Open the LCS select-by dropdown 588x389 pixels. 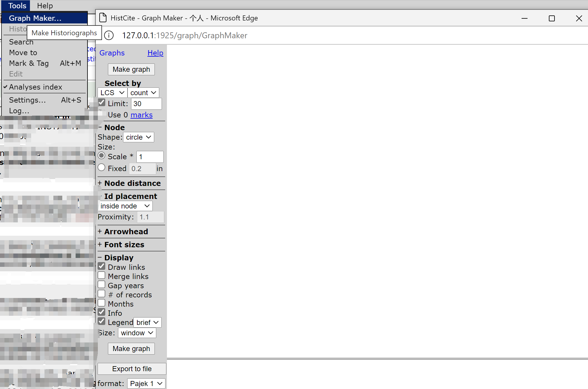tap(112, 93)
